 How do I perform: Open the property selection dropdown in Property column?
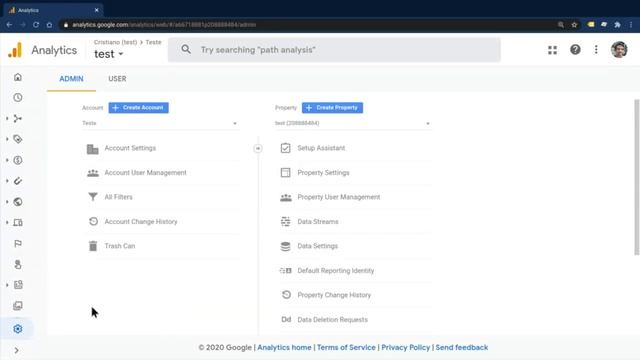point(353,123)
